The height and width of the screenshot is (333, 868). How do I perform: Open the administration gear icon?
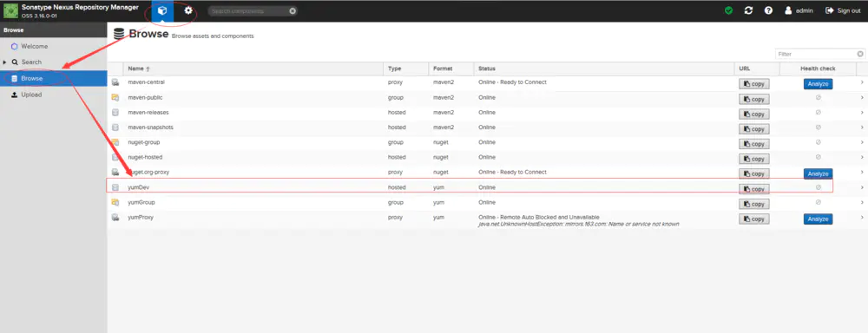pyautogui.click(x=188, y=10)
